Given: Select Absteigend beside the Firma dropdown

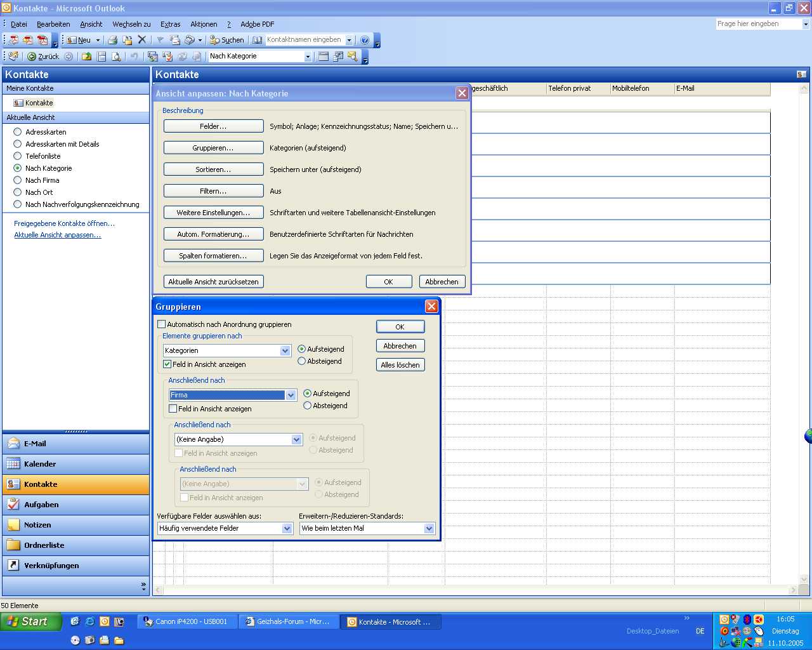Looking at the screenshot, I should 308,406.
